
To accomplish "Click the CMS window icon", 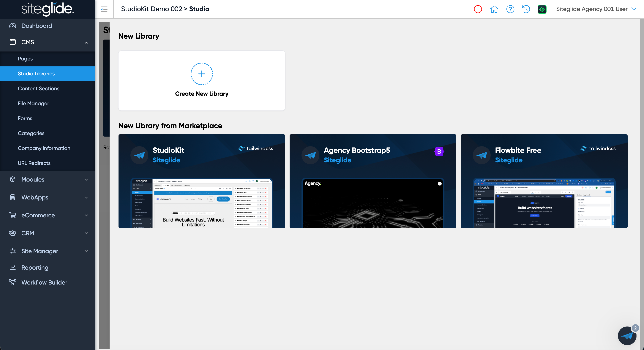I will (12, 42).
